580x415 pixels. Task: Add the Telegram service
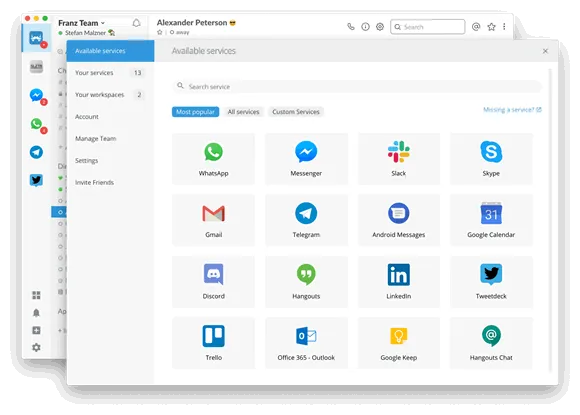pyautogui.click(x=306, y=220)
